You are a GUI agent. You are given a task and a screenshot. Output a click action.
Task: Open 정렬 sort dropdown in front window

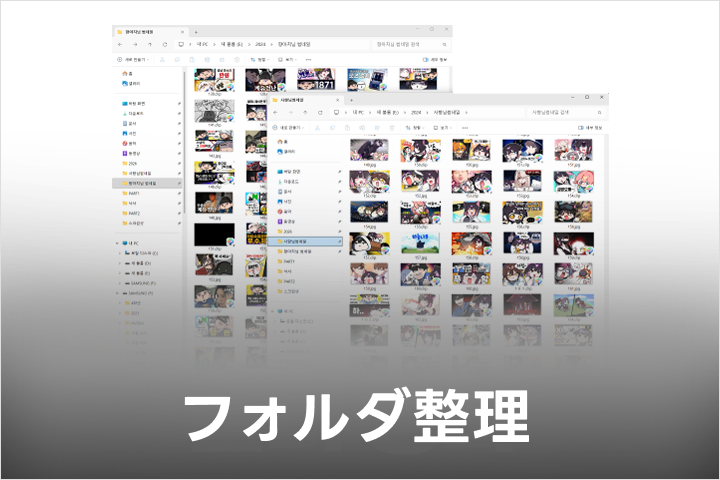coord(414,128)
